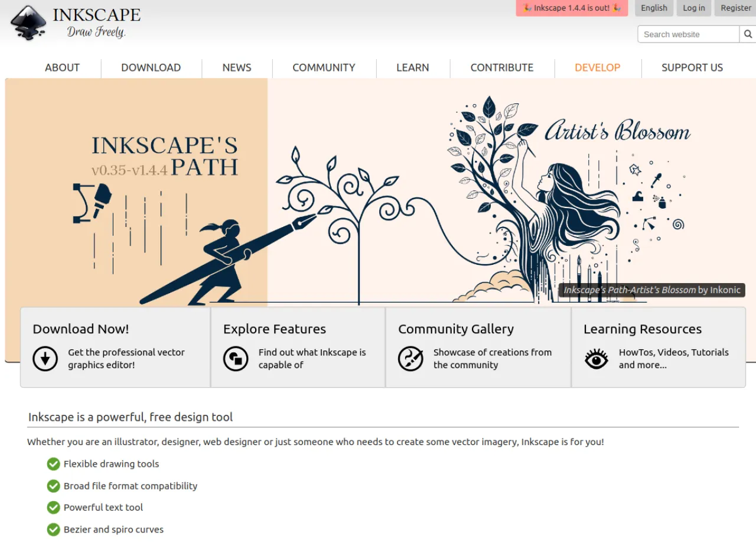756x542 pixels.
Task: Focus the Search website field
Action: pos(689,34)
